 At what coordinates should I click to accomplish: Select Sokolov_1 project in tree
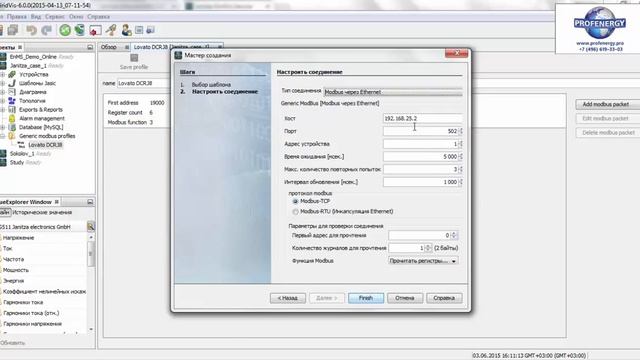[22, 153]
